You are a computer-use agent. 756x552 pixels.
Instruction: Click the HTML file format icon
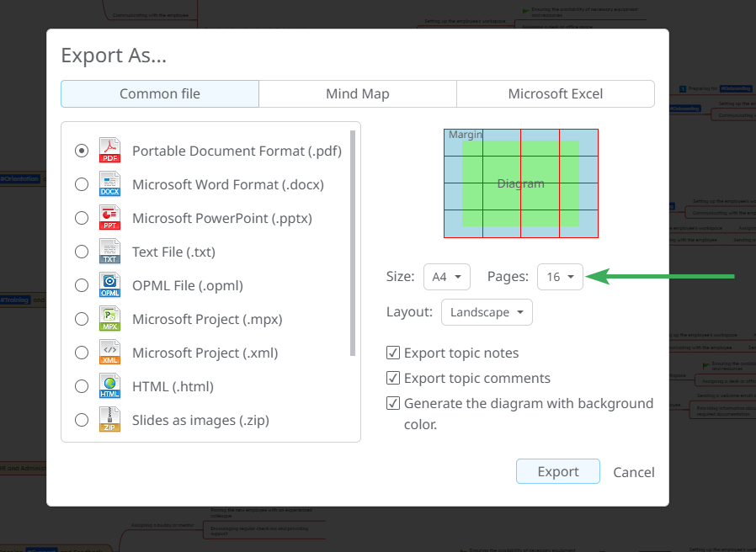click(109, 386)
